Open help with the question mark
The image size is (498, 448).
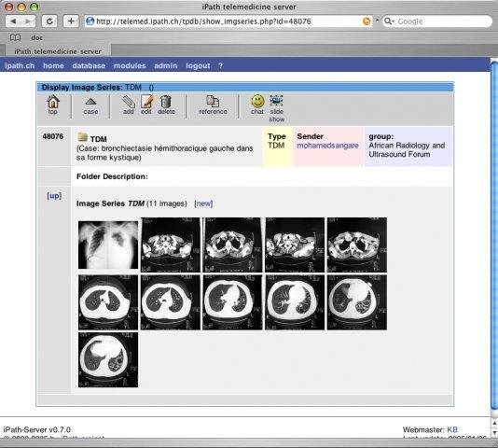tap(220, 66)
